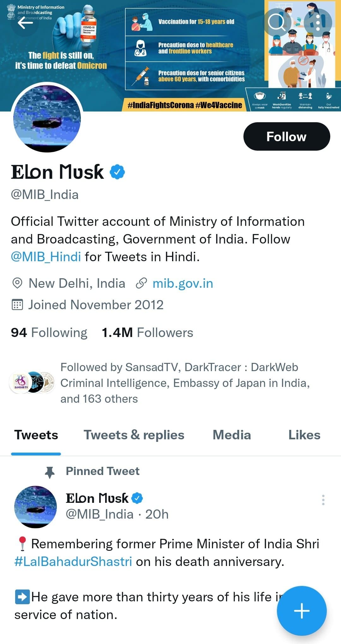The height and width of the screenshot is (644, 341).
Task: Open the profile overflow menu (three dots)
Action: 318,22
